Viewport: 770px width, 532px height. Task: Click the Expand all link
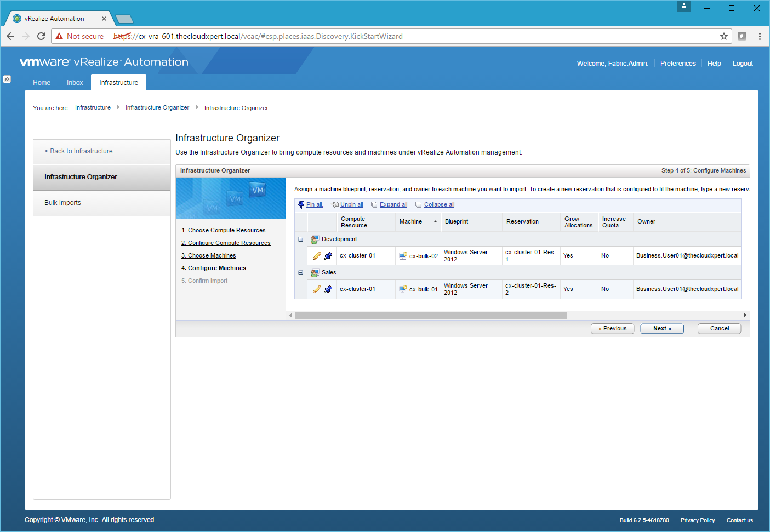tap(393, 205)
